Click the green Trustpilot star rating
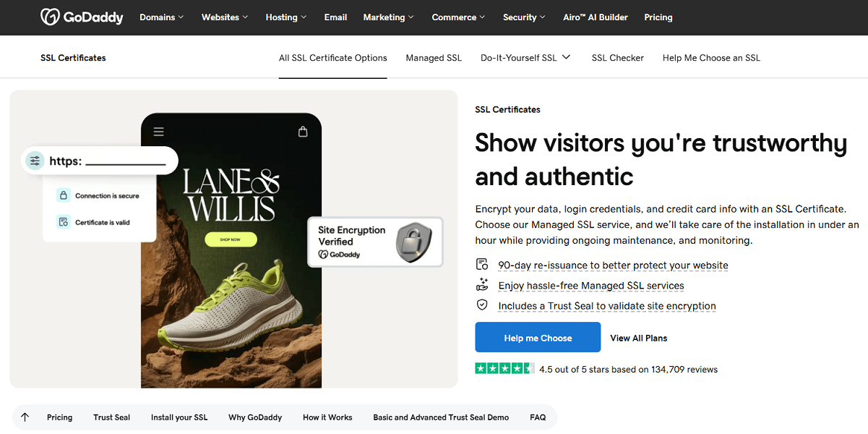This screenshot has width=868, height=434. 504,369
